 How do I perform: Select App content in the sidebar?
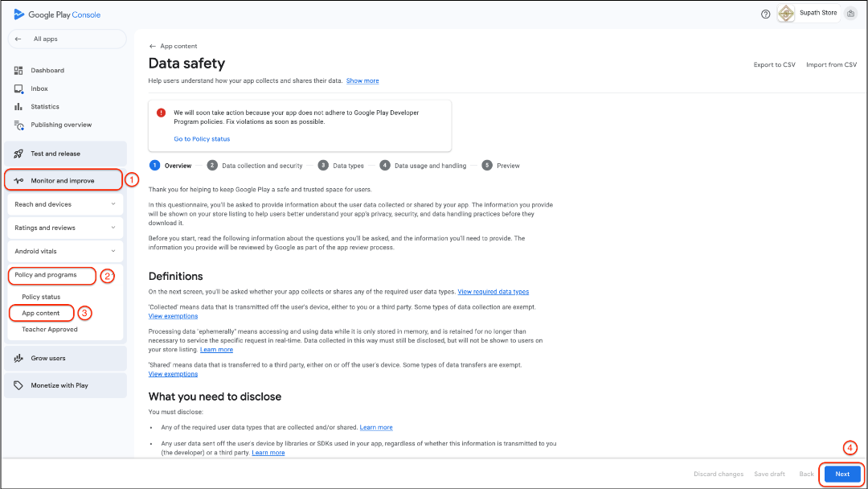[x=41, y=313]
